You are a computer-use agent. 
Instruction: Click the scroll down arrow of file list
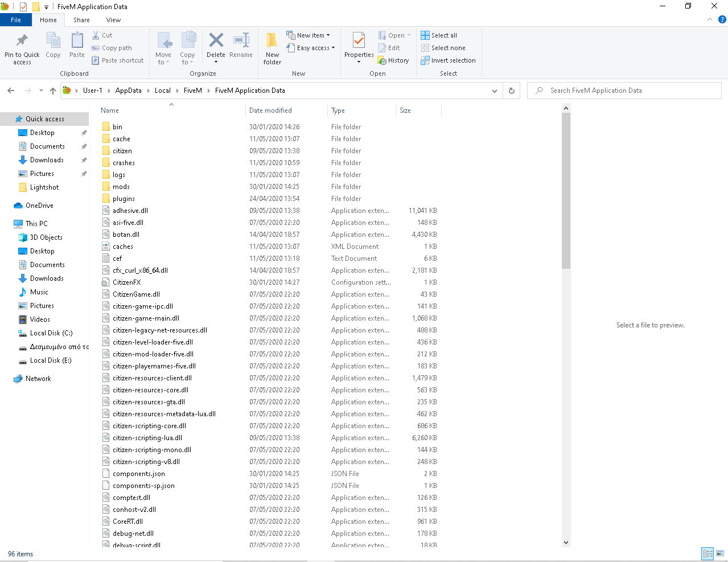[x=566, y=542]
